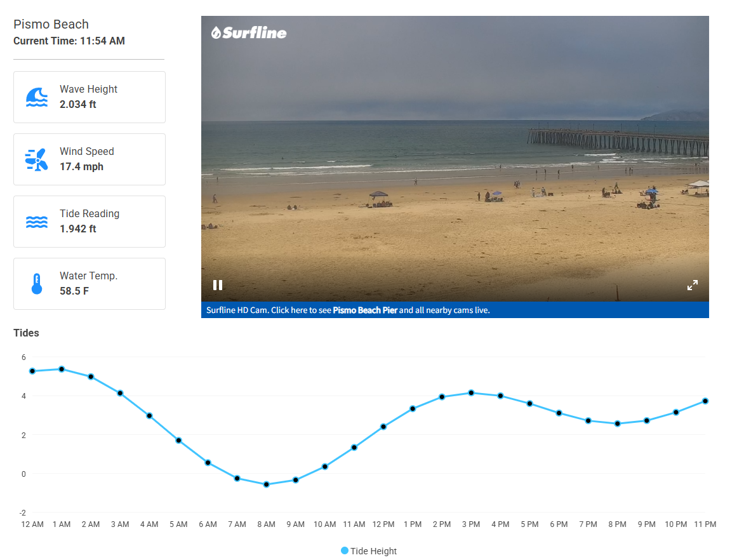This screenshot has height=560, width=737.
Task: Click the Tide Reading waves icon
Action: [37, 222]
